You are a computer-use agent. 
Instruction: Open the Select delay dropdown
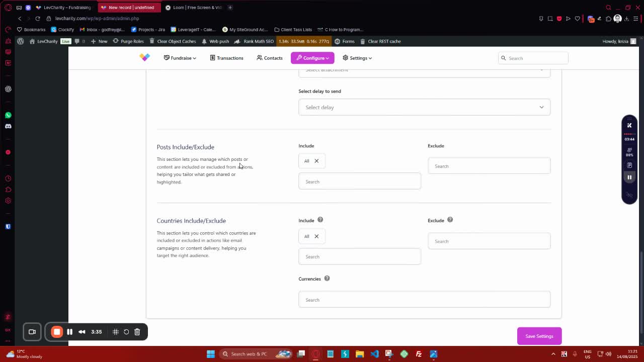(x=424, y=107)
